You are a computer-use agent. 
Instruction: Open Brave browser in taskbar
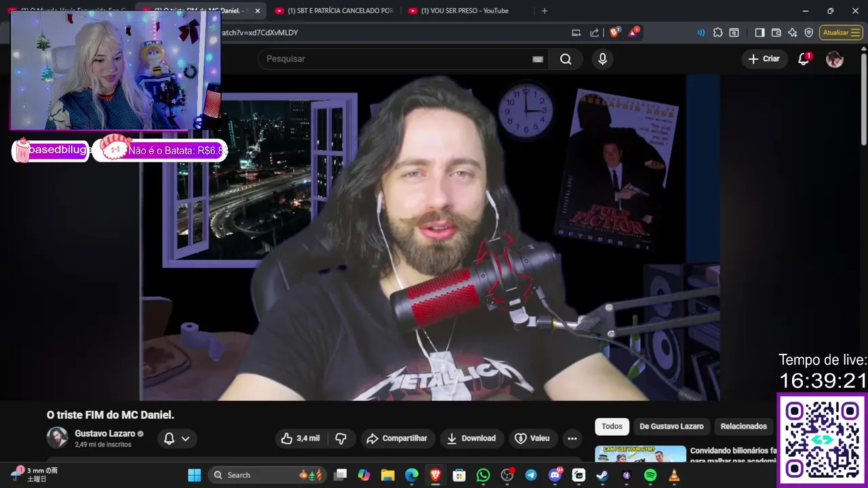(x=435, y=475)
